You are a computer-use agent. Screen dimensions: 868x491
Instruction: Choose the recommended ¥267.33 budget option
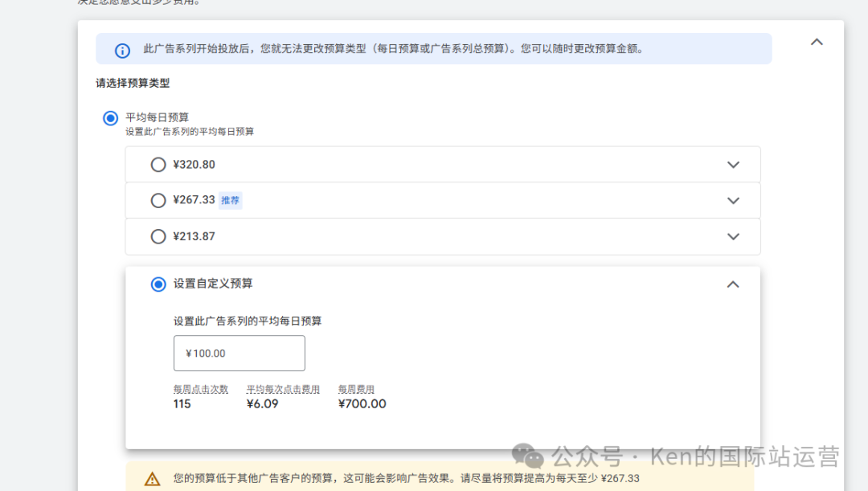pos(158,200)
